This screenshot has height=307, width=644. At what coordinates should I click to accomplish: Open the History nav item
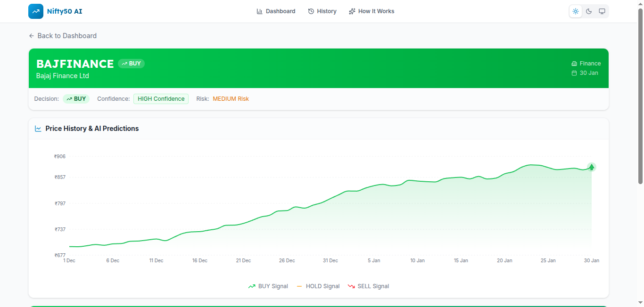(x=322, y=11)
